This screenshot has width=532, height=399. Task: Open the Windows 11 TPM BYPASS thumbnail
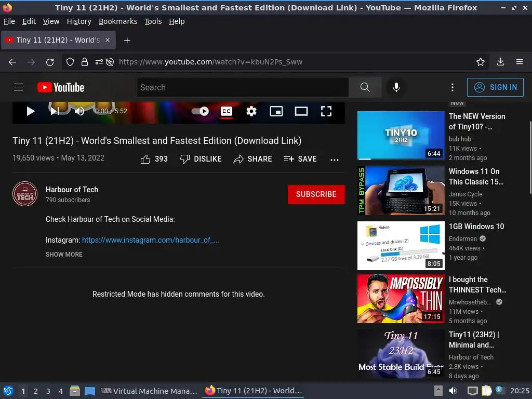[401, 190]
